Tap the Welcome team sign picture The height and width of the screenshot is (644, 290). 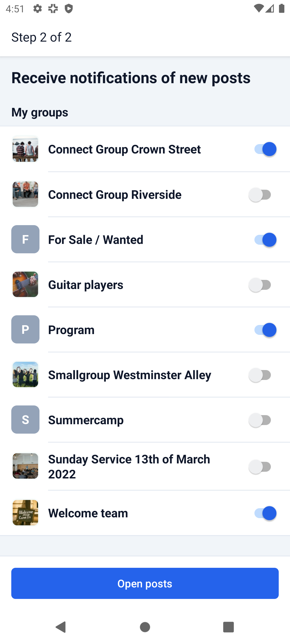[25, 513]
